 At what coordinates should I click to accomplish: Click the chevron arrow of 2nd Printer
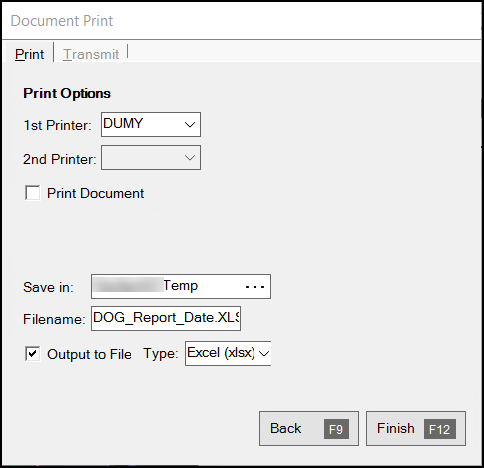pyautogui.click(x=190, y=157)
